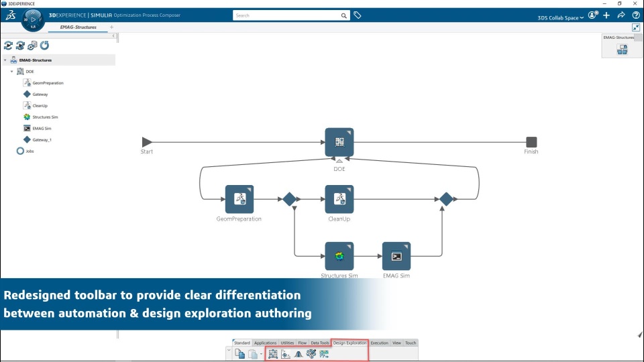Select the DOE grid icon in Design Exploration toolbar
This screenshot has height=362, width=644.
[273, 354]
